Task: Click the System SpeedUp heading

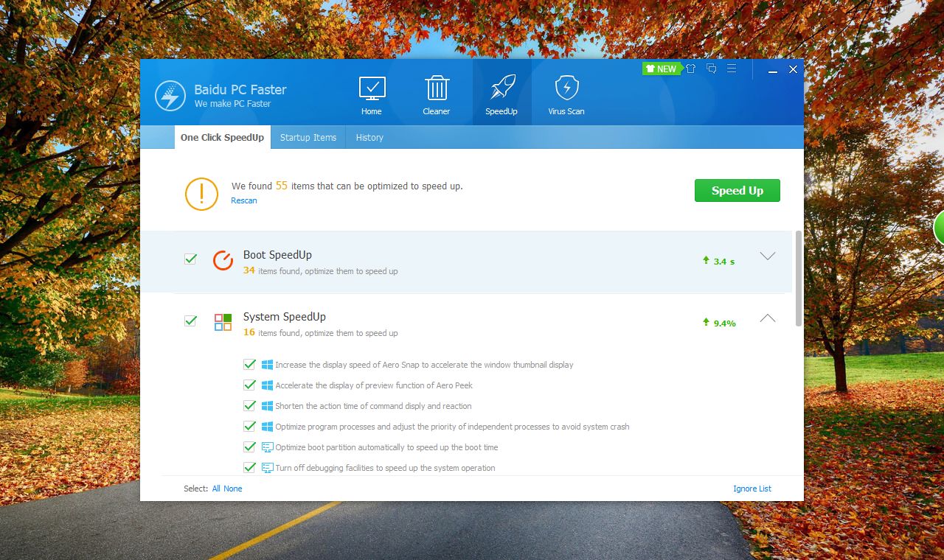Action: click(x=285, y=317)
